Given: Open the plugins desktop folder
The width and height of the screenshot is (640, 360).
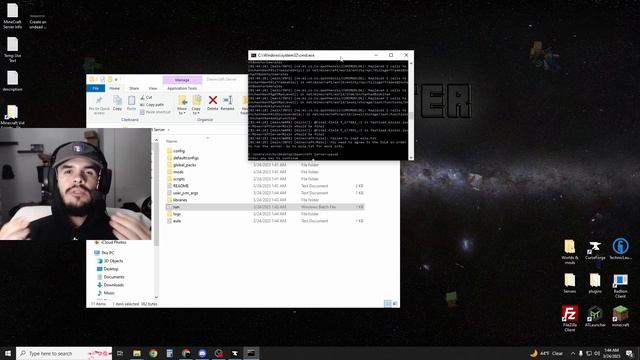Looking at the screenshot, I should point(595,283).
